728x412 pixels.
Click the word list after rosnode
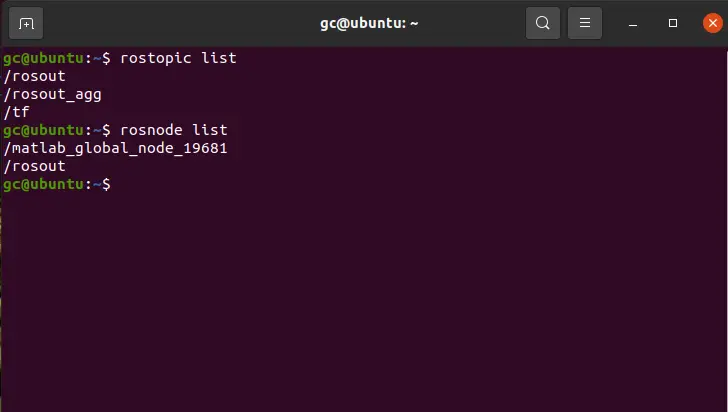210,130
